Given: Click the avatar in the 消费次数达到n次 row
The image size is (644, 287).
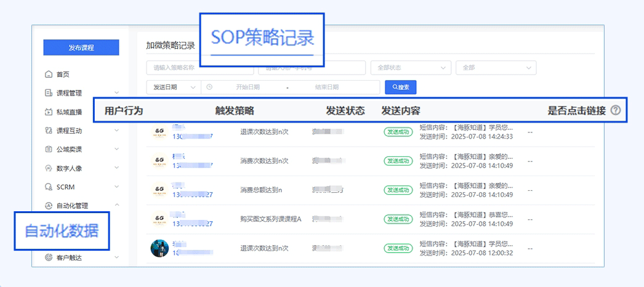Looking at the screenshot, I should tap(159, 161).
